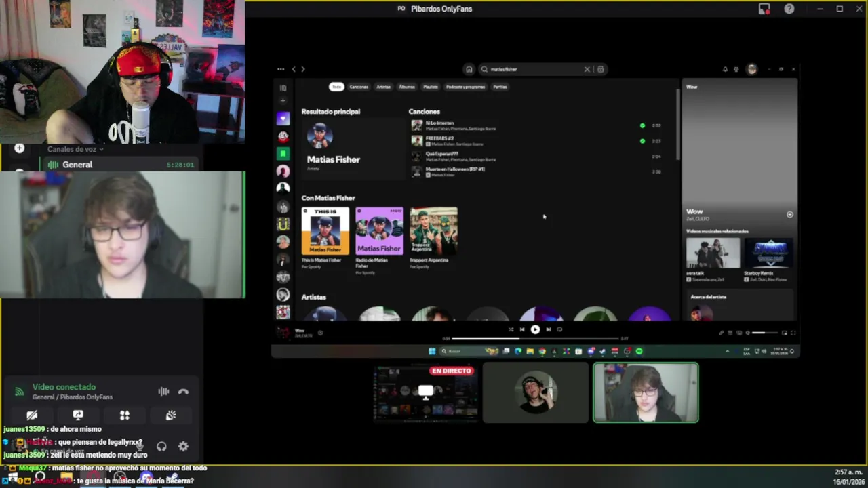Toggle Discord noise suppression icon

(x=163, y=391)
